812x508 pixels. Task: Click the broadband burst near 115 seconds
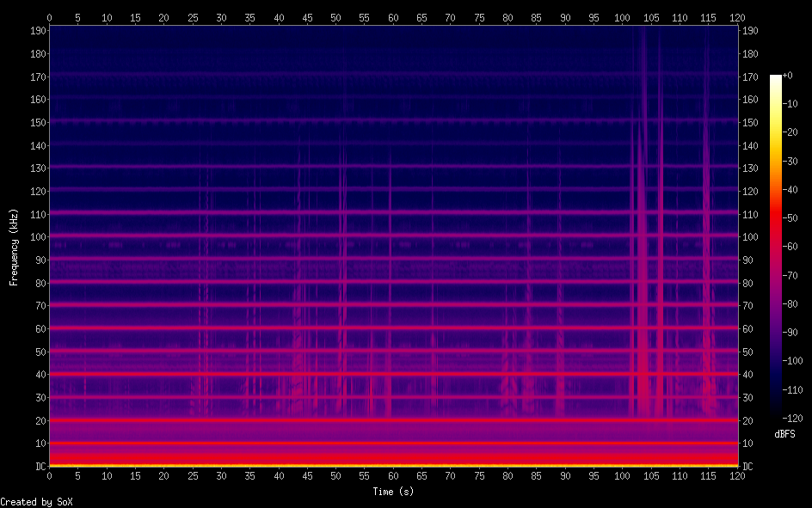click(708, 301)
